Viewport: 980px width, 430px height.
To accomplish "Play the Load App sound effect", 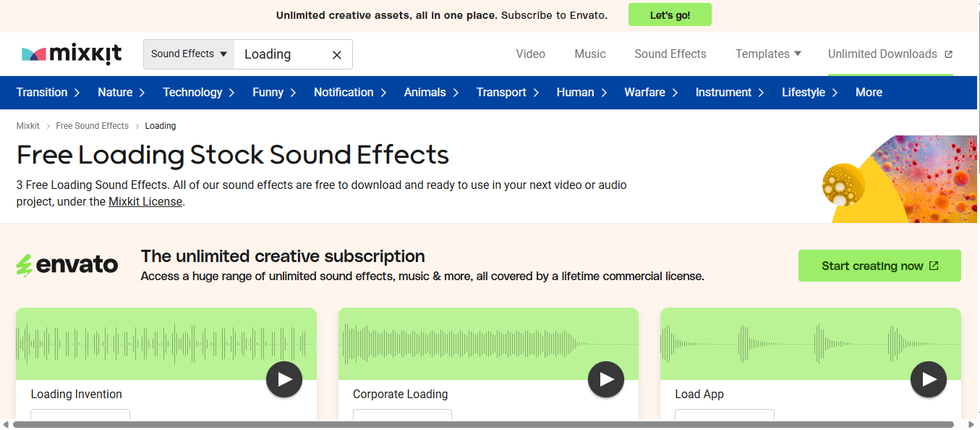I will (x=928, y=379).
